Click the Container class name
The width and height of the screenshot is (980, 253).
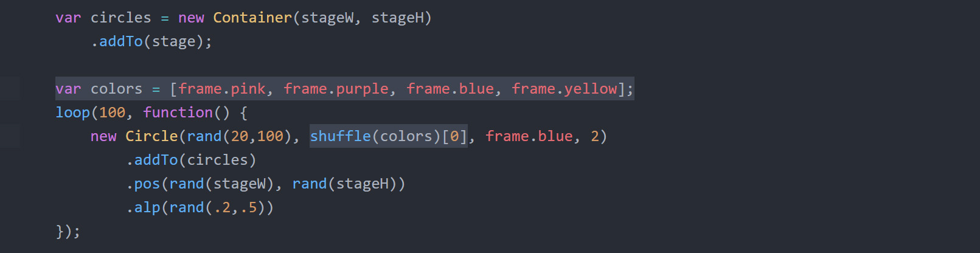(x=252, y=18)
